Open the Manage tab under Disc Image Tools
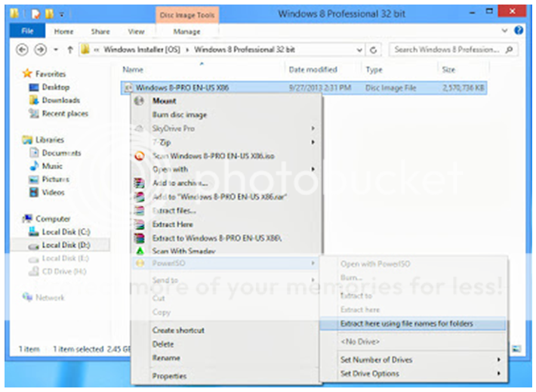Image resolution: width=536 pixels, height=392 pixels. (186, 32)
